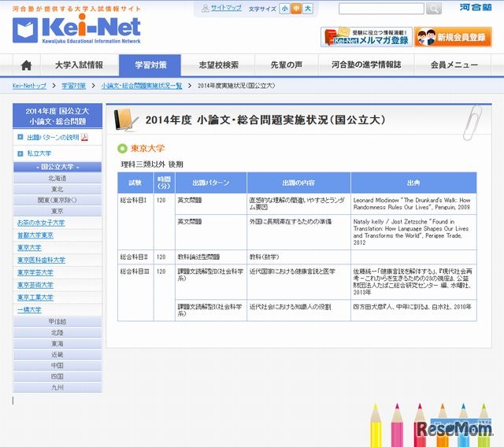504x447 pixels.
Task: Expand the 北海道 region section
Action: tap(57, 179)
